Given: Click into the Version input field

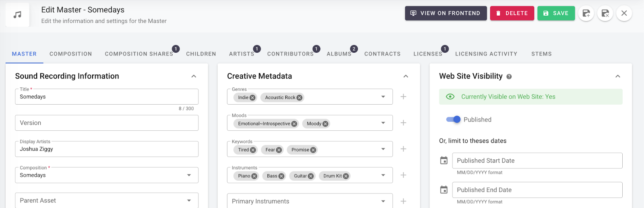Looking at the screenshot, I should pyautogui.click(x=107, y=123).
